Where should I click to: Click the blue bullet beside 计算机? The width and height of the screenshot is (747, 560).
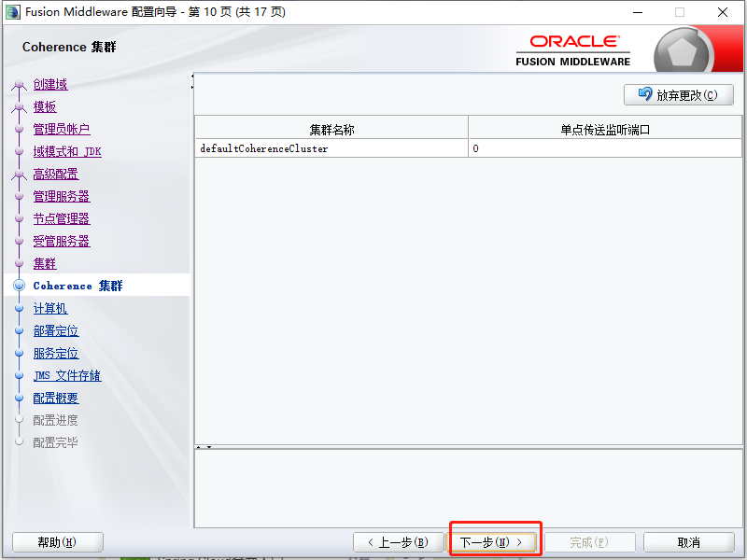19,308
